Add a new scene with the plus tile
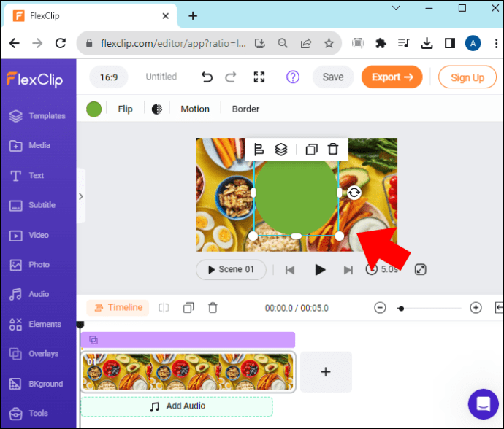 coord(326,372)
